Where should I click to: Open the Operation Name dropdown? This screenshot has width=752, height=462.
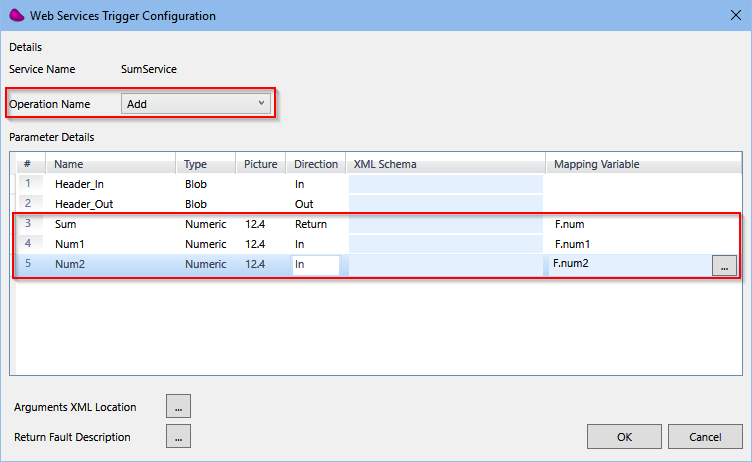pos(196,104)
